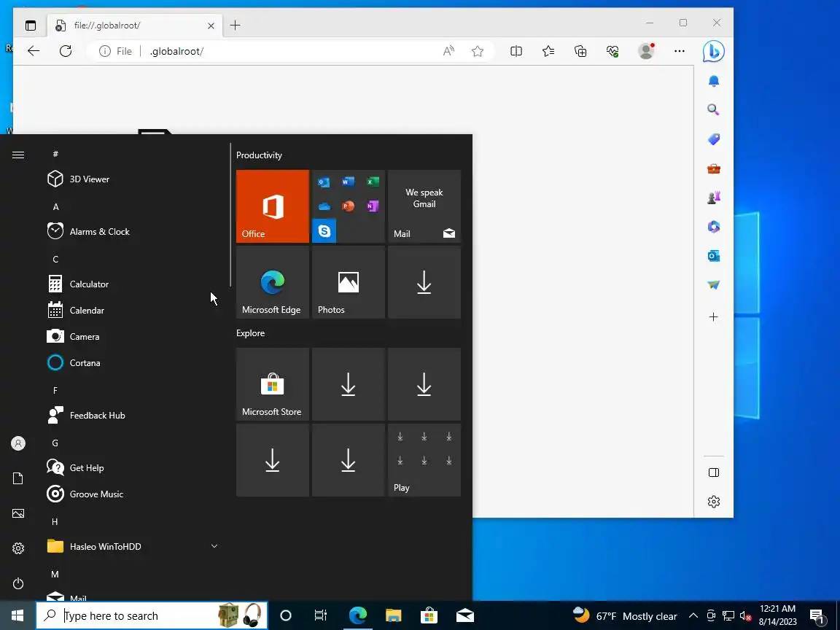Open the Mail tile
Image resolution: width=840 pixels, height=630 pixels.
click(424, 206)
